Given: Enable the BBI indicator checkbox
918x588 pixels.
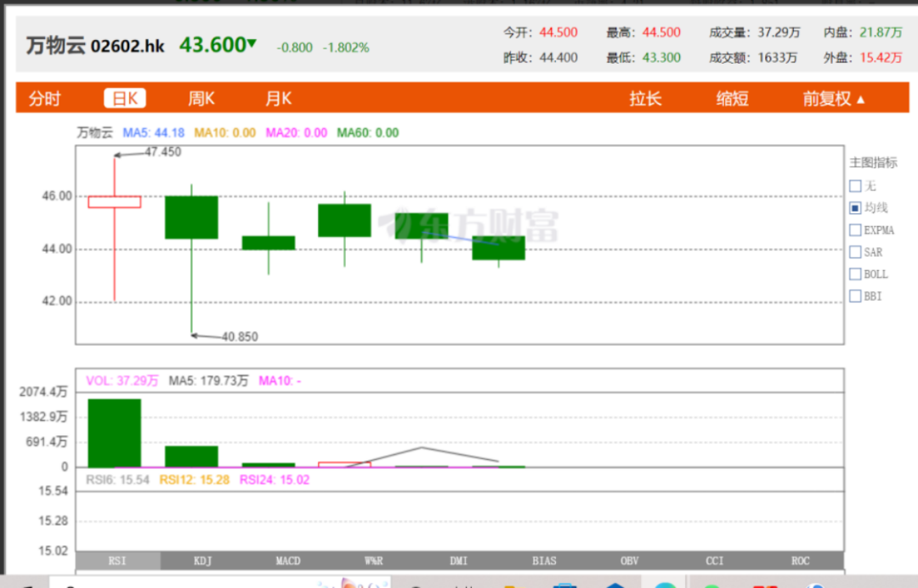Looking at the screenshot, I should [x=855, y=297].
